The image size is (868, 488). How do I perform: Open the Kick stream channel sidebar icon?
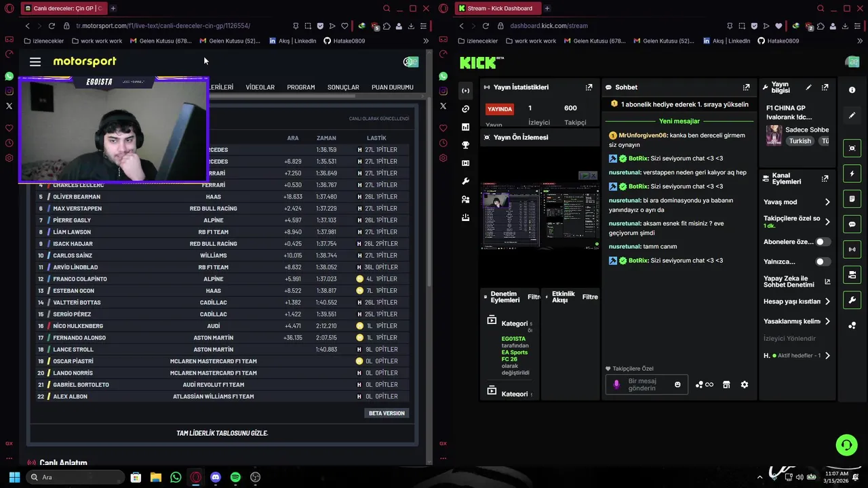click(465, 91)
